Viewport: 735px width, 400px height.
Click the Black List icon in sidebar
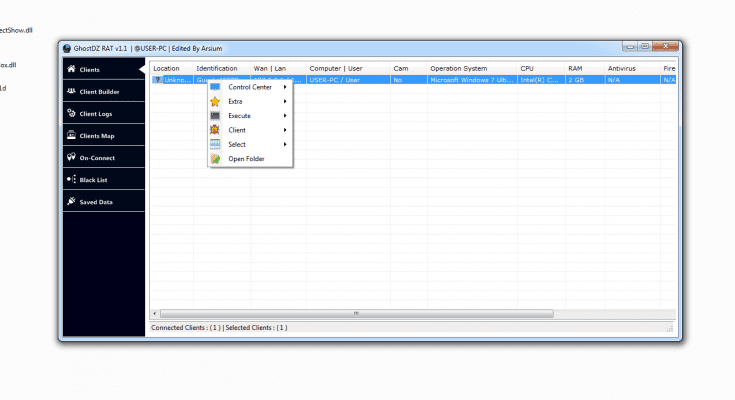click(71, 179)
